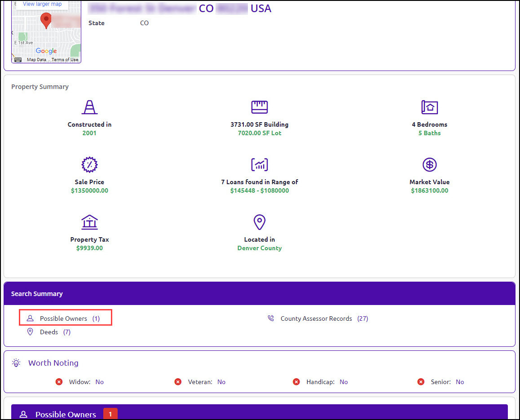Click the person icon beside Possible Owners link

[x=30, y=318]
